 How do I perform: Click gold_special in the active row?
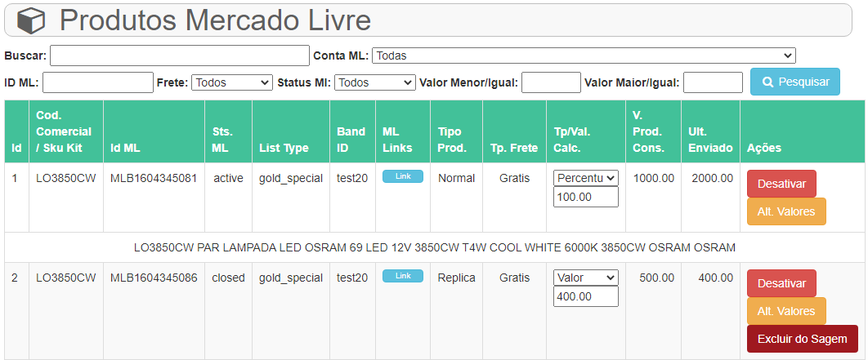coord(291,178)
